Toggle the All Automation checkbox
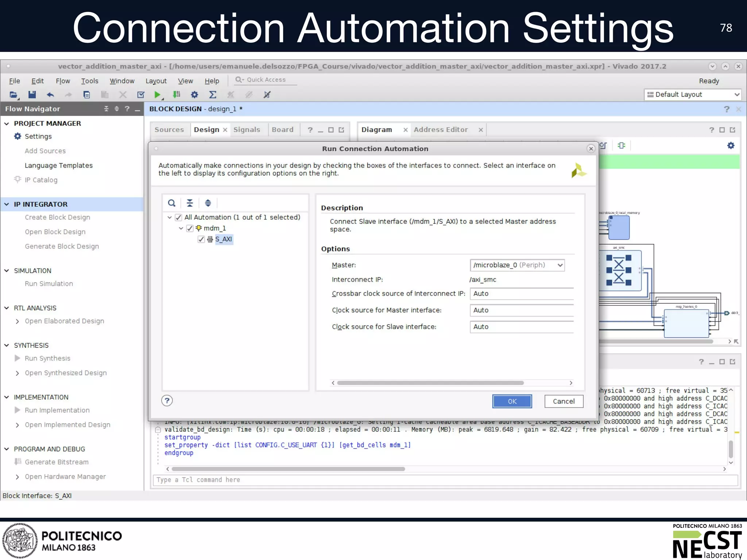This screenshot has height=560, width=747. click(x=178, y=217)
